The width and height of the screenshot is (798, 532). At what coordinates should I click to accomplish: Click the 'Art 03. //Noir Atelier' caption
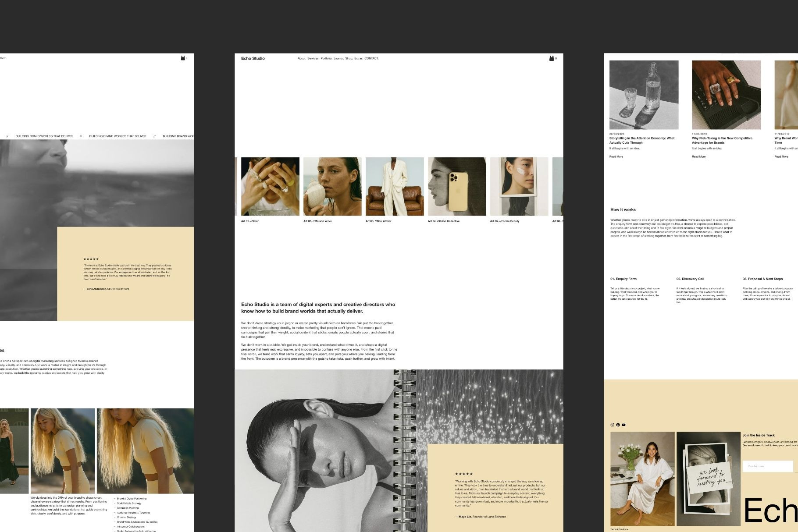pyautogui.click(x=378, y=221)
